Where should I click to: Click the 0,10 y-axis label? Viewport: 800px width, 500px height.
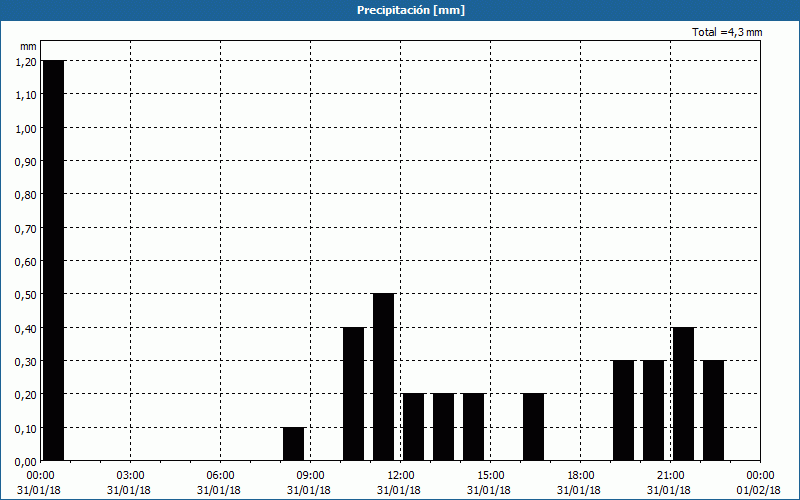tap(26, 428)
